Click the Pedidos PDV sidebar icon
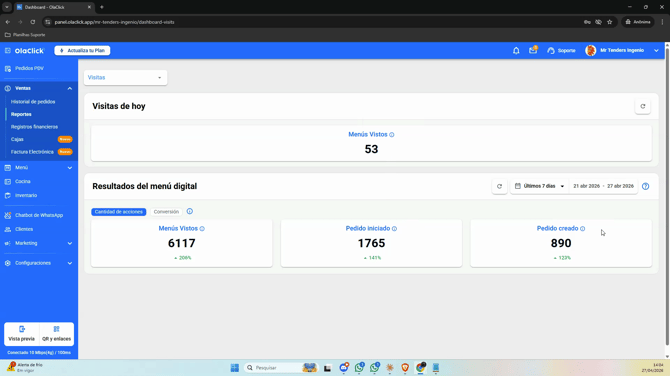Screen dimensions: 670x376 point(8,68)
